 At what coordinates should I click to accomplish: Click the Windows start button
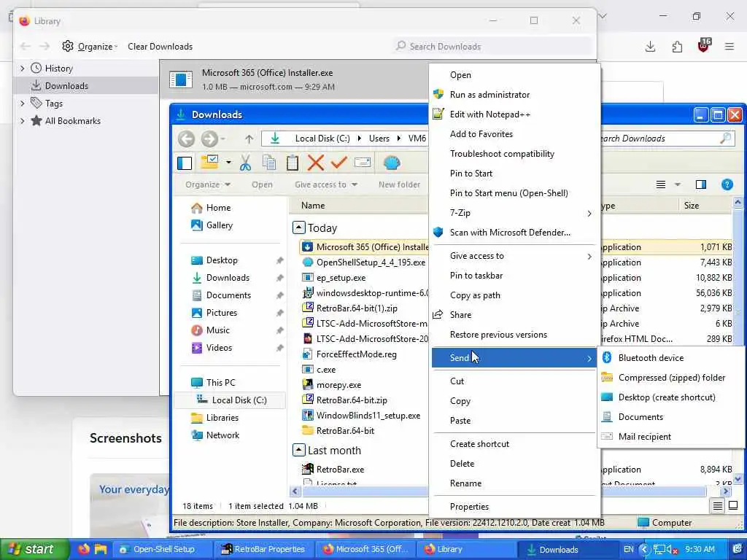point(34,549)
